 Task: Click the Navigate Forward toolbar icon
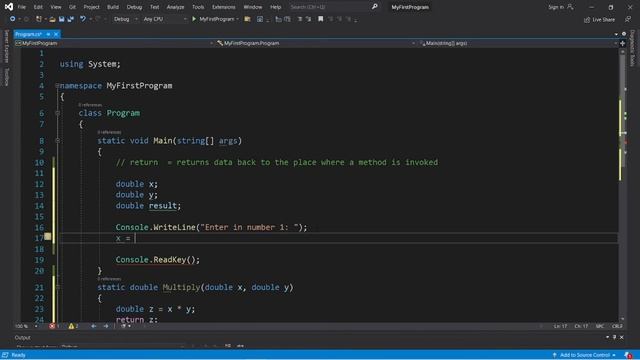pos(26,19)
